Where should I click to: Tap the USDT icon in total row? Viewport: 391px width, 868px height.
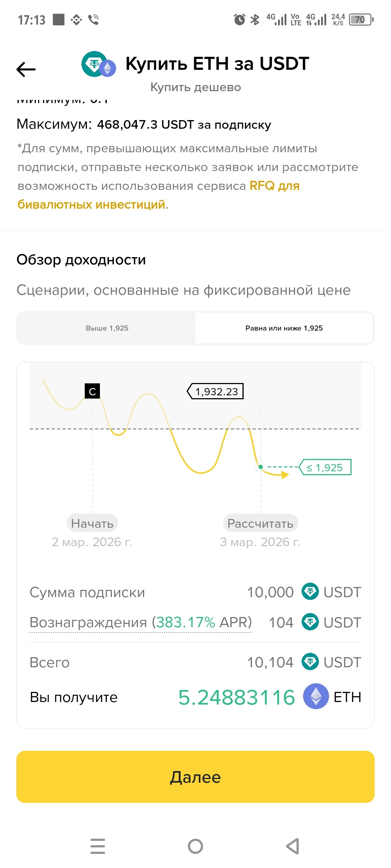tap(310, 662)
